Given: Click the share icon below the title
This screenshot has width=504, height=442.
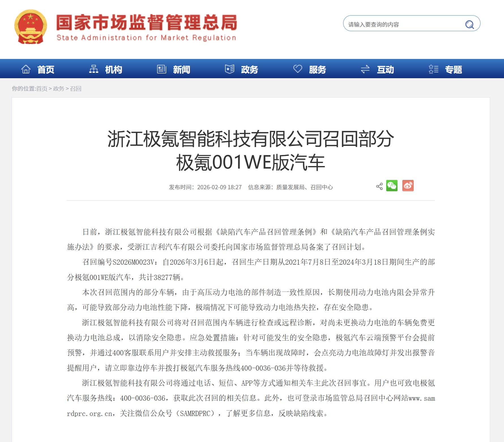Looking at the screenshot, I should click(x=379, y=186).
